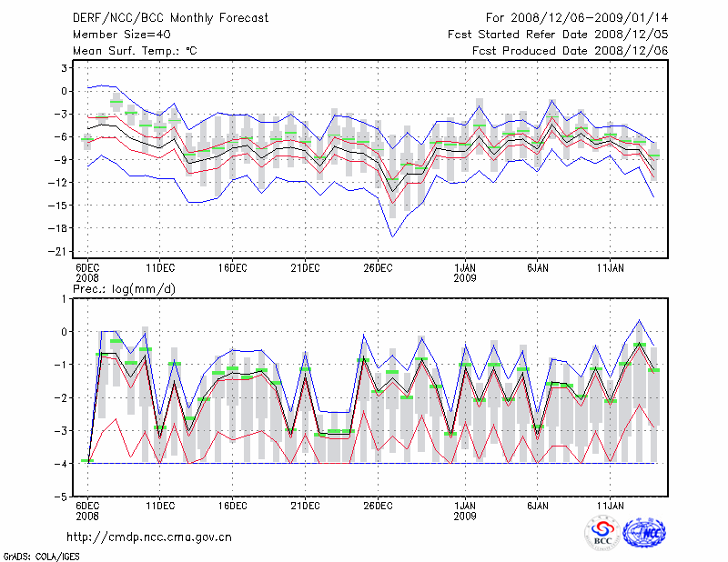Select 11JAN on the precipitation chart axis
The image size is (728, 562).
tap(610, 505)
